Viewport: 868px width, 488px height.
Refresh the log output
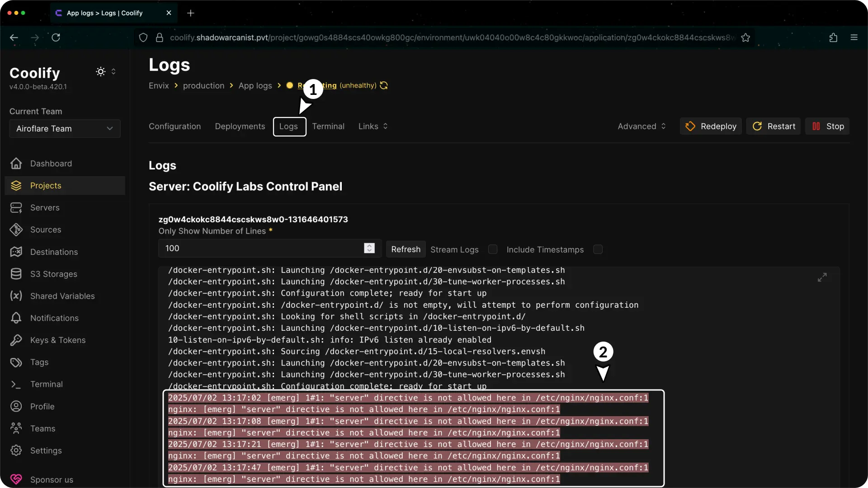coord(406,249)
